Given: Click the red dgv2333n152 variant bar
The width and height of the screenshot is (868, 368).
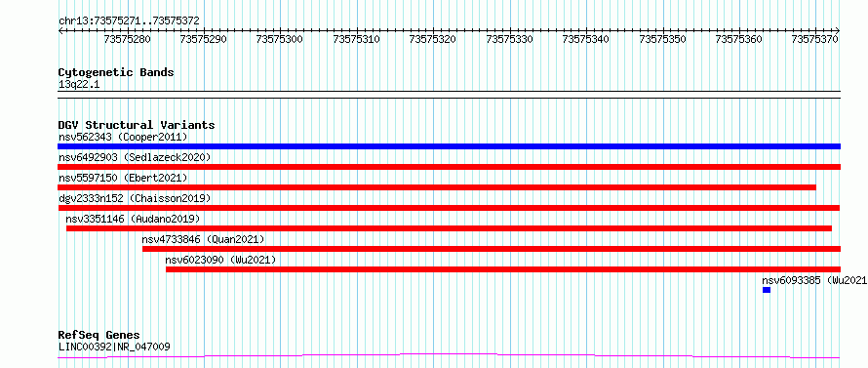Looking at the screenshot, I should coord(449,208).
